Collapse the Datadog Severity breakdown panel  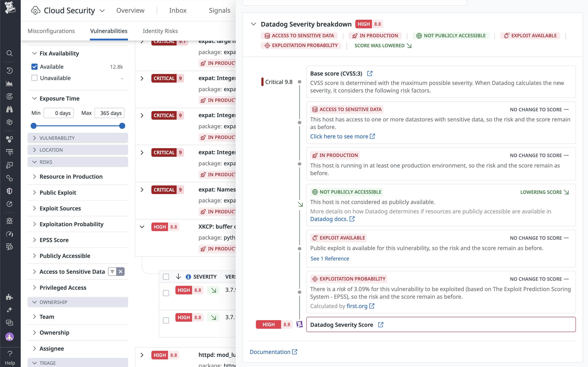tap(254, 24)
